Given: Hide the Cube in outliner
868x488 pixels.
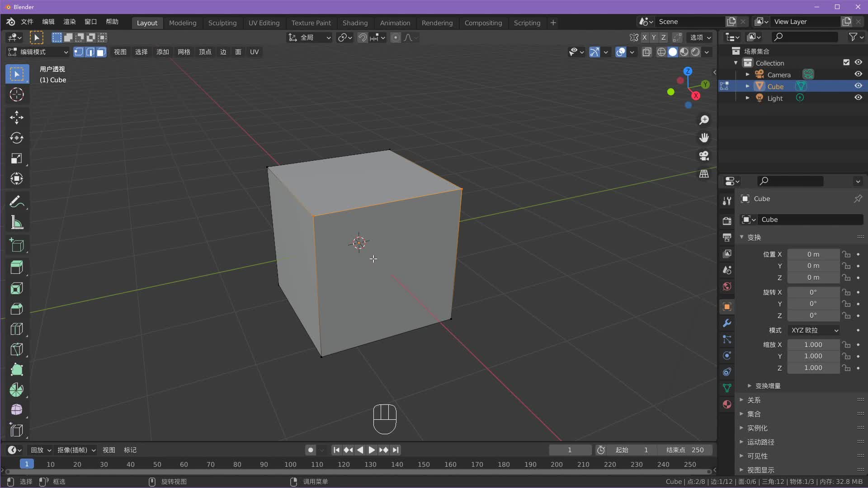Looking at the screenshot, I should click(858, 86).
